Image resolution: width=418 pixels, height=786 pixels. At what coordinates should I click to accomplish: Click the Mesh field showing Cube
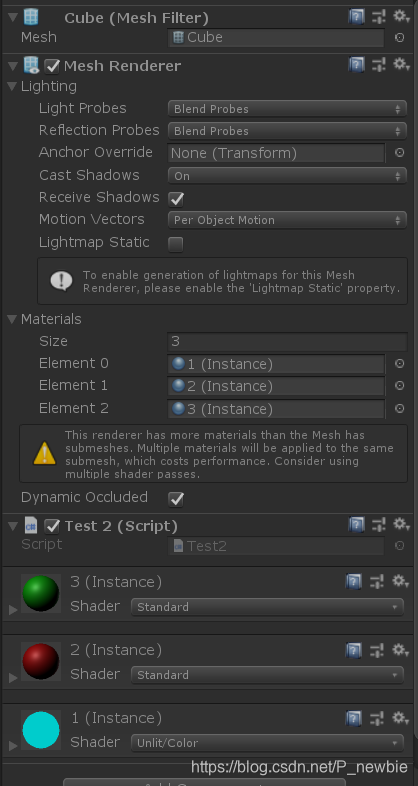(x=276, y=38)
